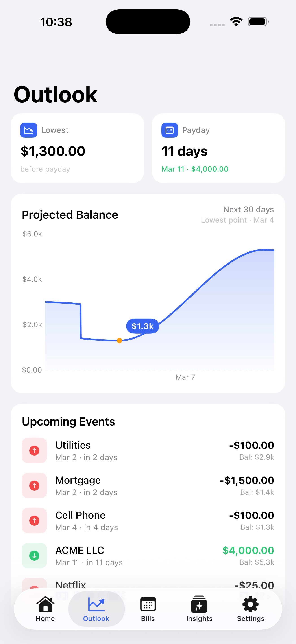Tap the Payday calendar icon
Screen dimensions: 296x644
pyautogui.click(x=170, y=130)
